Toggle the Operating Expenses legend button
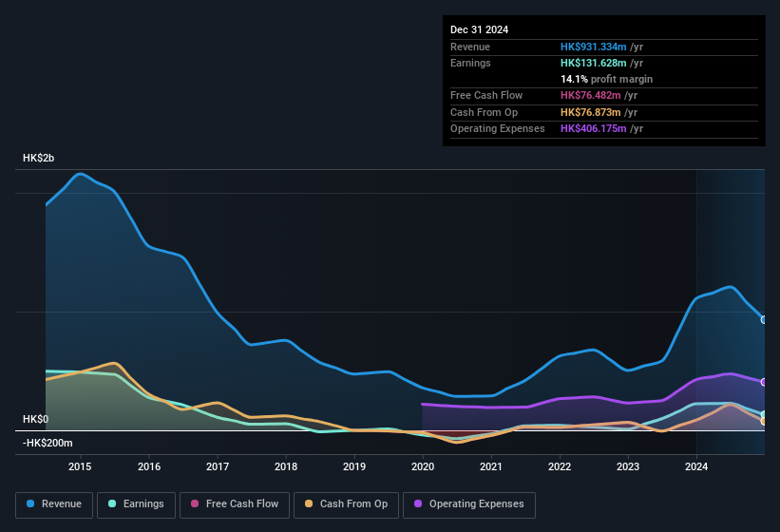The height and width of the screenshot is (532, 780). pyautogui.click(x=469, y=504)
